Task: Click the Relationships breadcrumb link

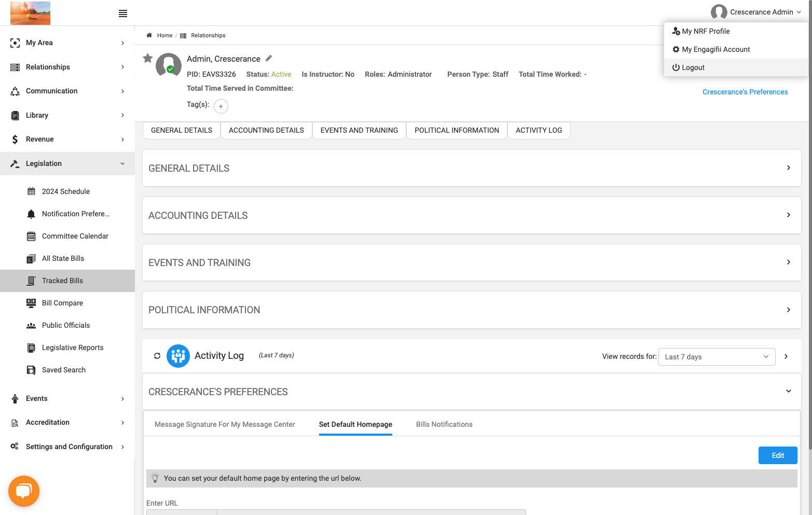Action: (x=208, y=35)
